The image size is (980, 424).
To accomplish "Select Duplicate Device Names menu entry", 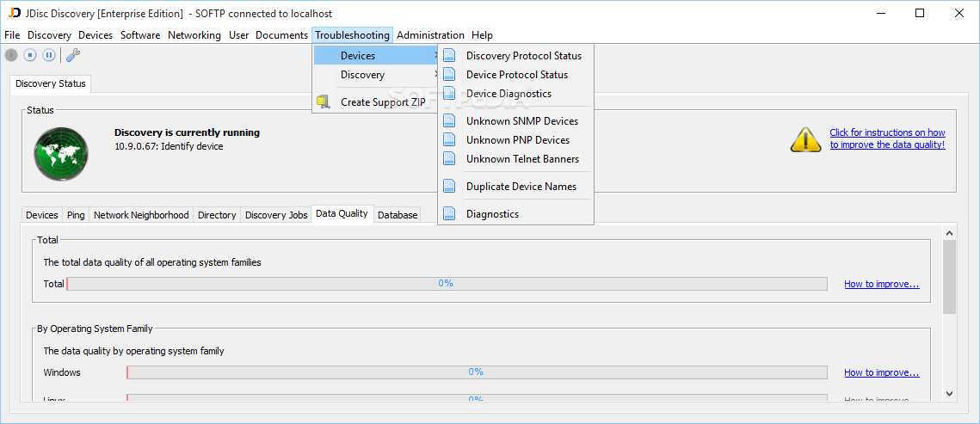I will click(x=521, y=187).
